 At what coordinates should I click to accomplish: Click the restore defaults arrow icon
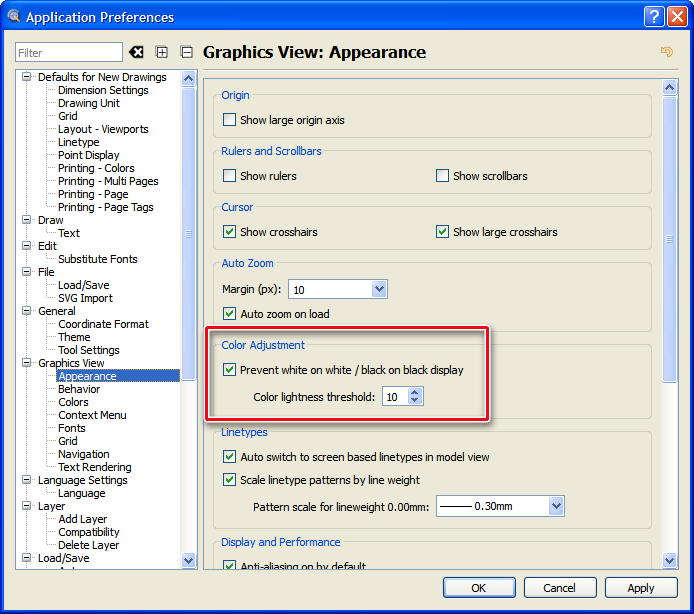pyautogui.click(x=666, y=52)
